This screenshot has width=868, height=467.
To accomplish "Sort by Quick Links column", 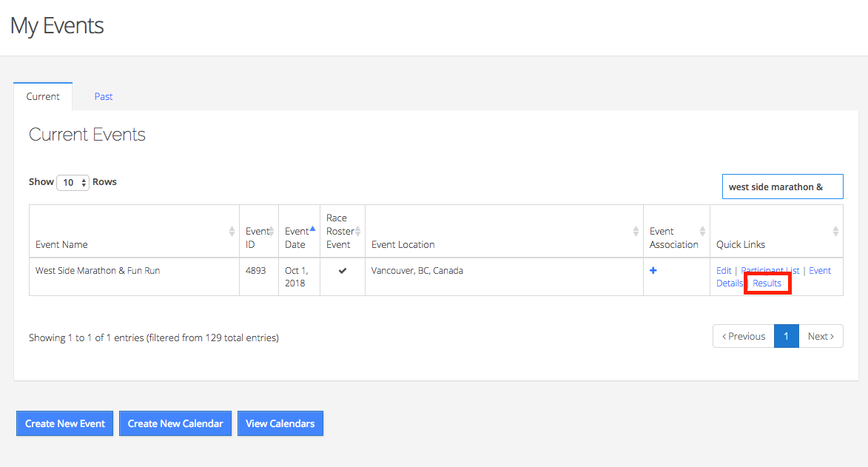I will coord(777,231).
